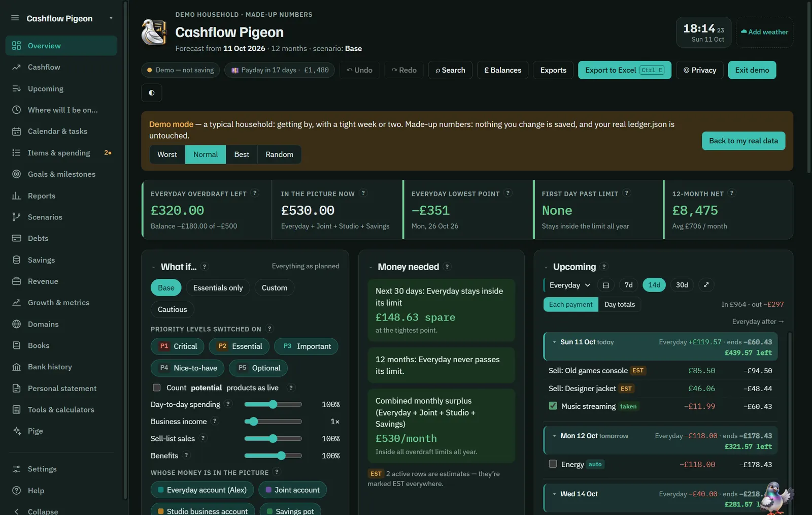Click the pigeon mascot in bottom corner
Screen dimensions: 812x515
tap(777, 498)
